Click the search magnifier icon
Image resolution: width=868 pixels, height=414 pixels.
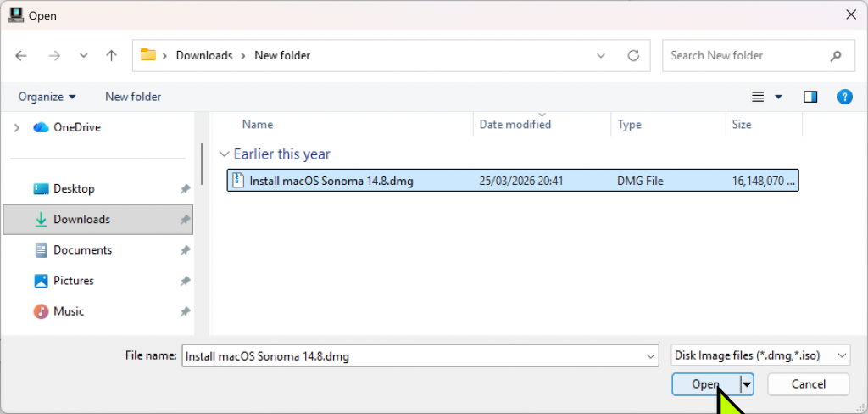[x=835, y=55]
